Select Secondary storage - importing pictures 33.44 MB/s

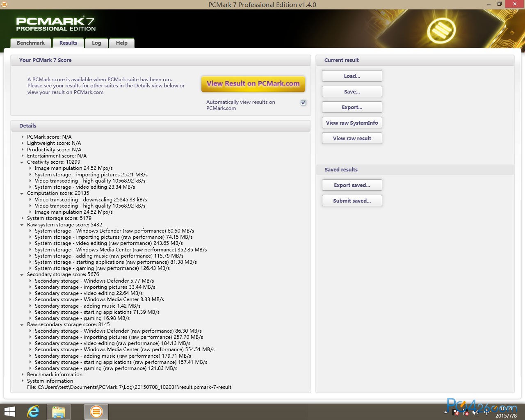(95, 287)
